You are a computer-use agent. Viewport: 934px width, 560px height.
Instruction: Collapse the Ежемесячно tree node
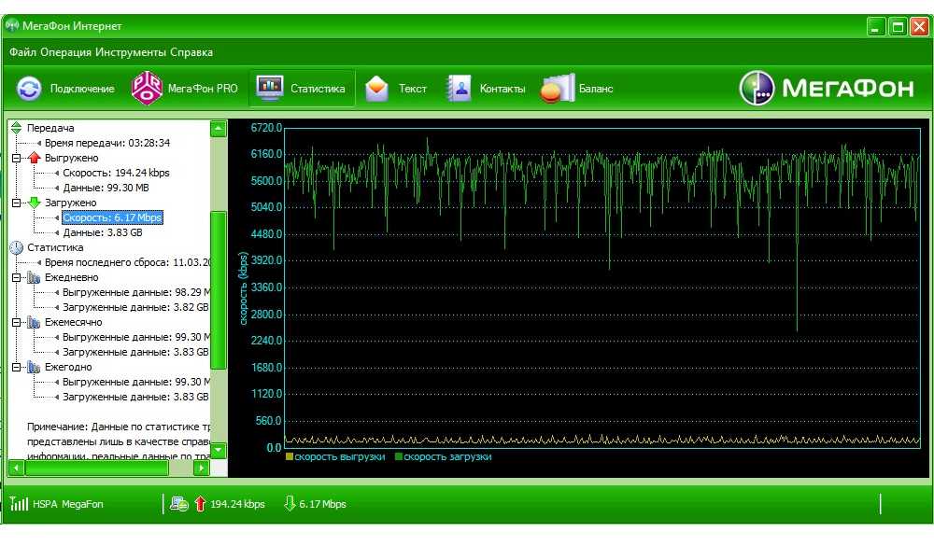click(x=16, y=322)
